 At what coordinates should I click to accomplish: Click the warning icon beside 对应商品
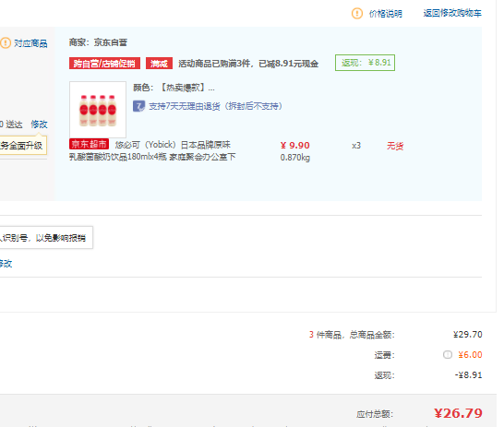coord(6,43)
